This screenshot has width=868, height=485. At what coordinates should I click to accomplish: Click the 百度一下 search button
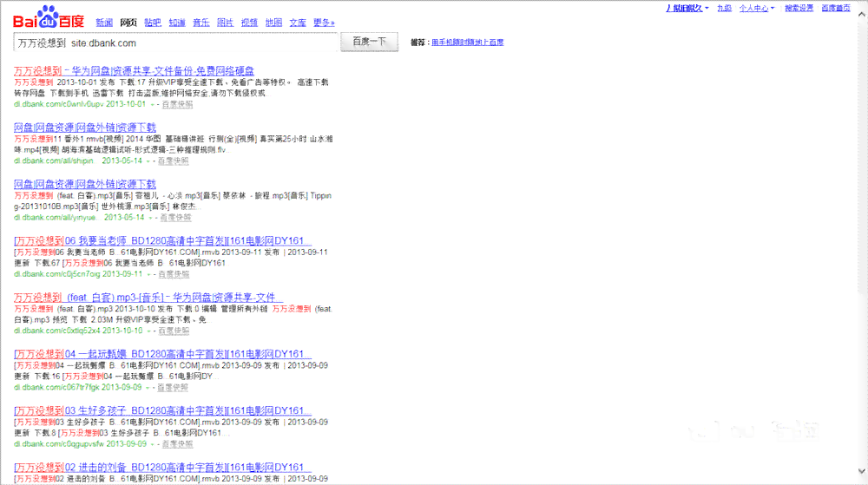(369, 42)
